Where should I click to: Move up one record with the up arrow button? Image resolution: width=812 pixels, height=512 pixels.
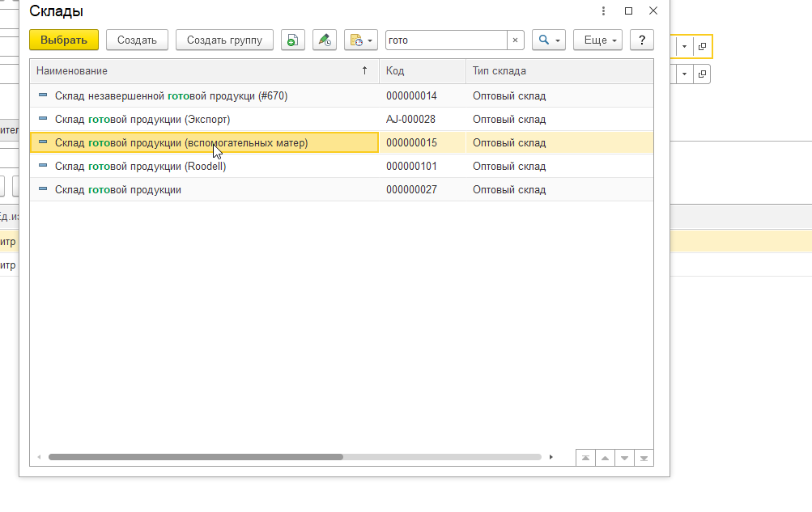point(605,459)
